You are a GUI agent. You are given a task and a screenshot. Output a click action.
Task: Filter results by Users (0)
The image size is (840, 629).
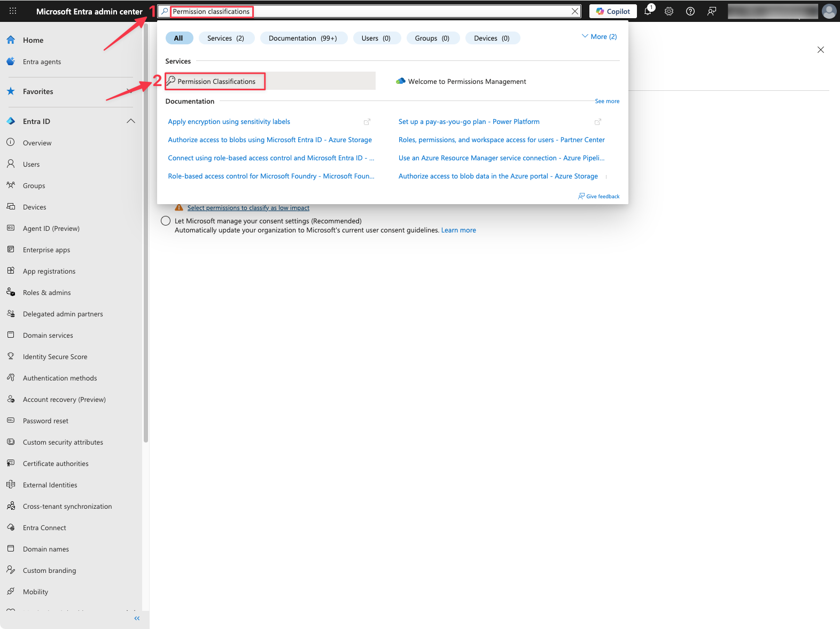coord(376,38)
